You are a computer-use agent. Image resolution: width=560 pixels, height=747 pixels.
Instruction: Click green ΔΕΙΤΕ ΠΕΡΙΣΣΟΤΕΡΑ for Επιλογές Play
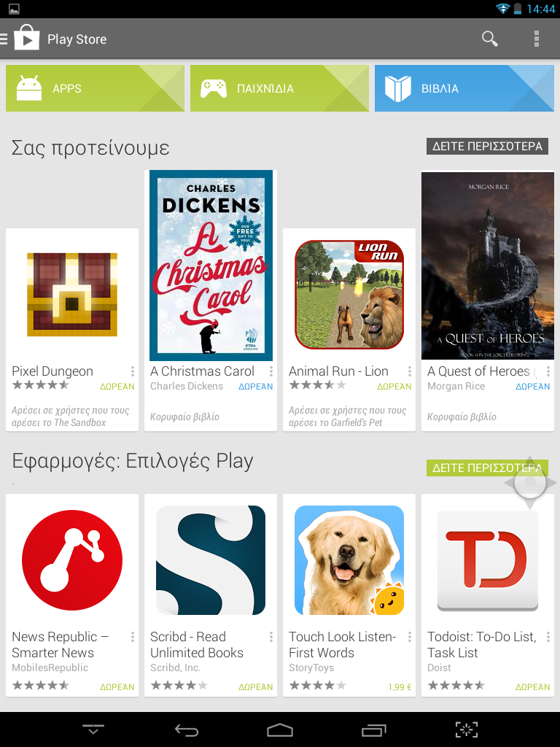point(487,468)
